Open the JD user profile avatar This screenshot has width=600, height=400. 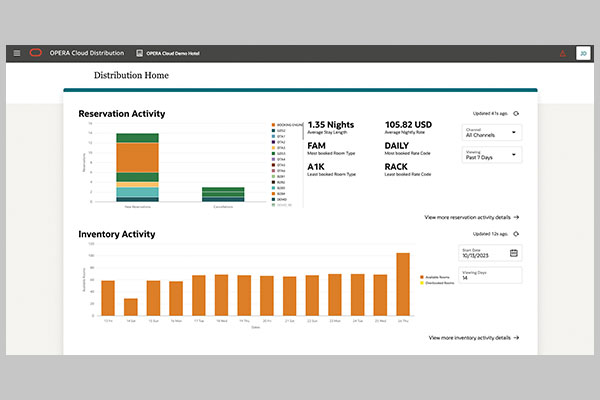[583, 53]
